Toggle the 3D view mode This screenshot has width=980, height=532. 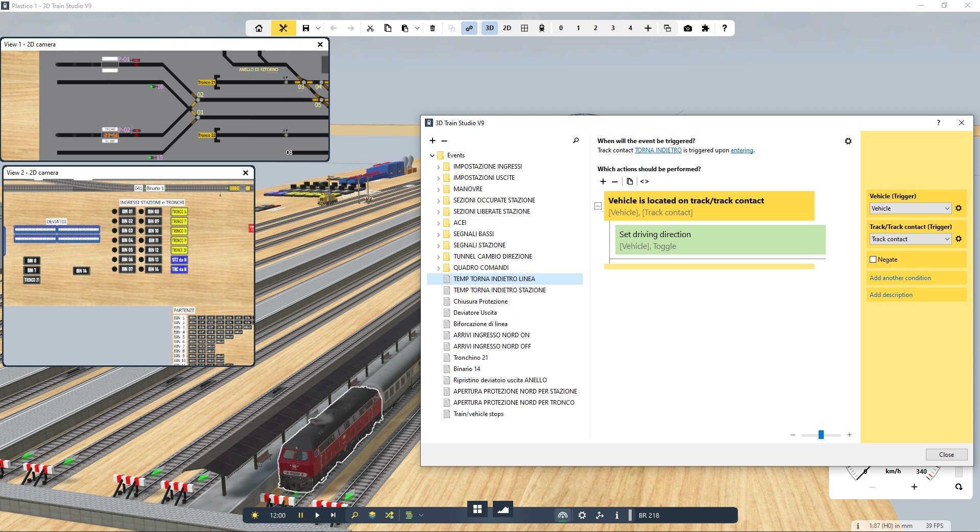pyautogui.click(x=489, y=28)
